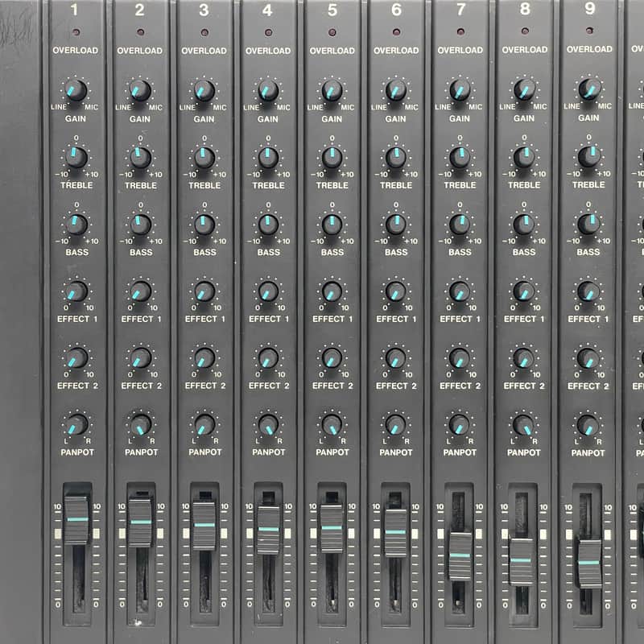This screenshot has height=644, width=644.
Task: Click channel 8 PANPOT knob
Action: pos(524,425)
